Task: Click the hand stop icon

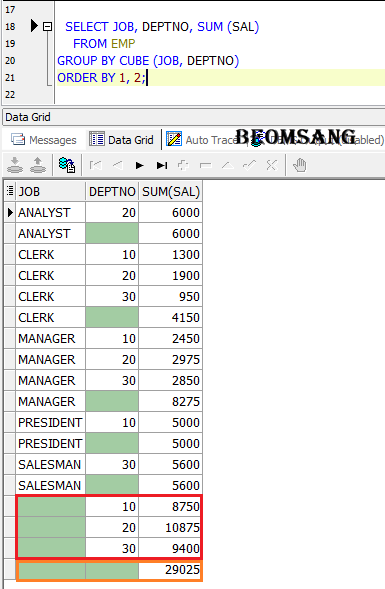Action: pyautogui.click(x=299, y=165)
